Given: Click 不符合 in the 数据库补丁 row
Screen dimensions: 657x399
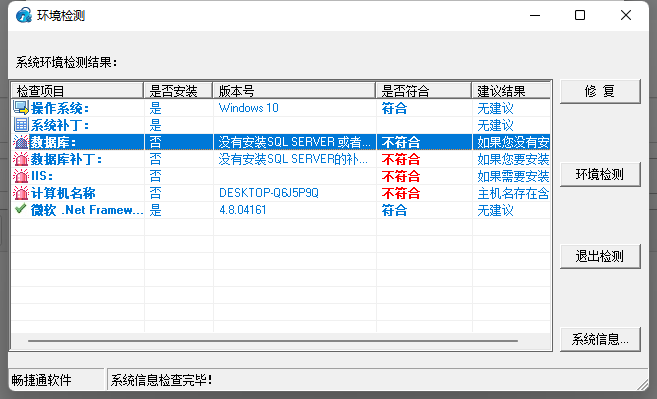Looking at the screenshot, I should pyautogui.click(x=401, y=159).
